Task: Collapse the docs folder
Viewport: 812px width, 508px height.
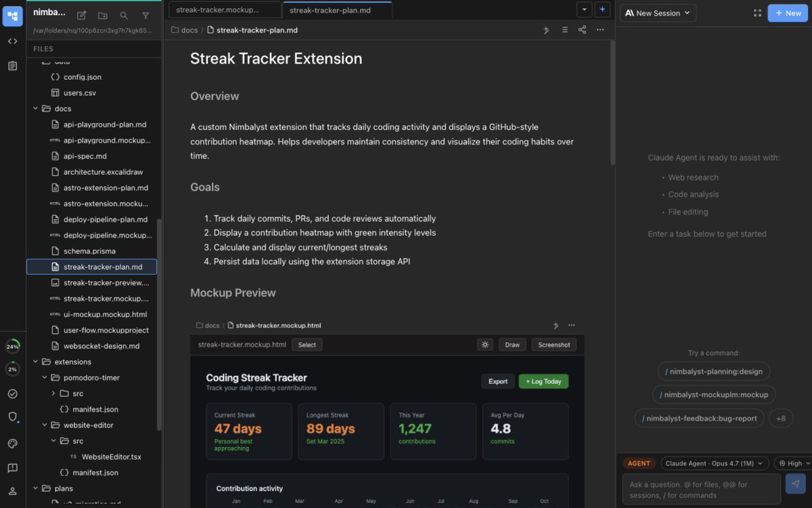Action: [x=36, y=108]
